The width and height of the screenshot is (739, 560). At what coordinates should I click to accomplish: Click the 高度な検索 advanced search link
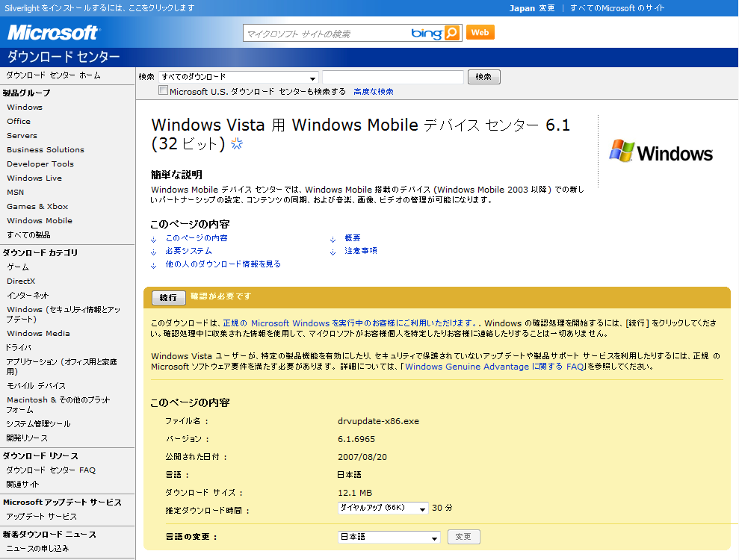click(x=374, y=91)
